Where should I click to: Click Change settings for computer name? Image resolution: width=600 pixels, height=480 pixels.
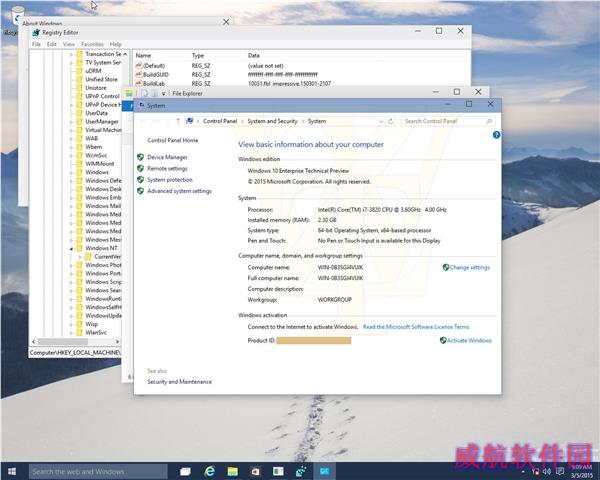tap(470, 268)
